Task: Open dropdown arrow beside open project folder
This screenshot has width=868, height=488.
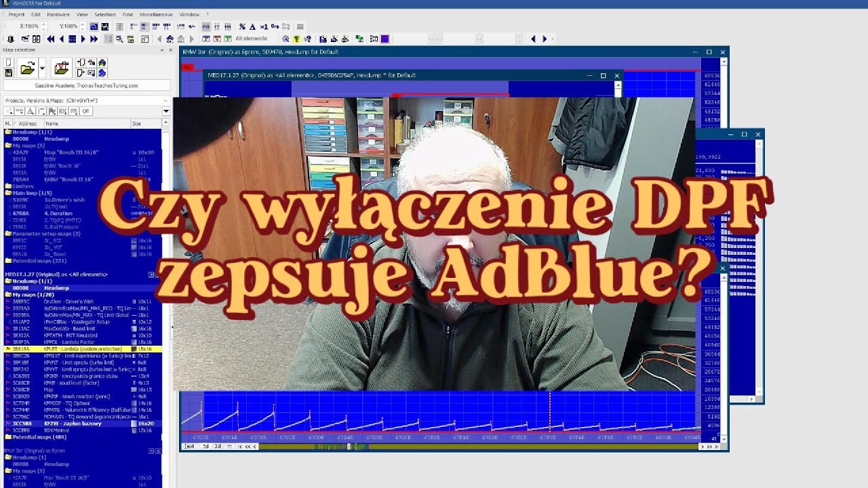Action: pos(42,68)
